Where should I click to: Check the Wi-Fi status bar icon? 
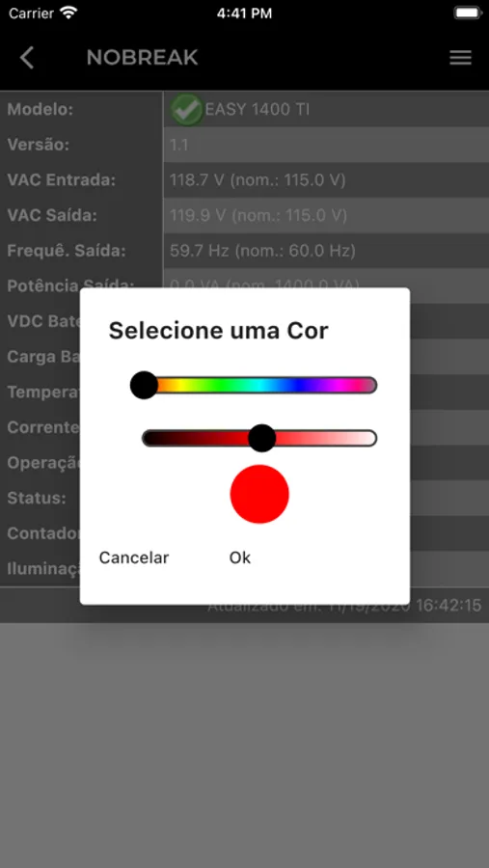click(x=68, y=13)
